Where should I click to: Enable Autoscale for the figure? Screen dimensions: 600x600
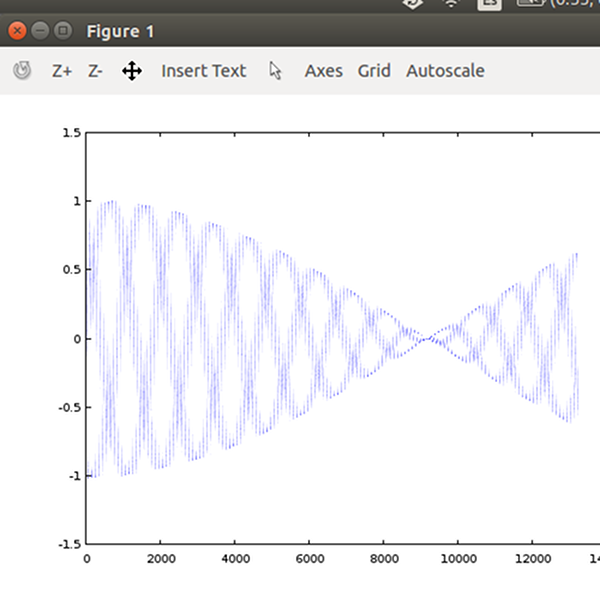445,71
